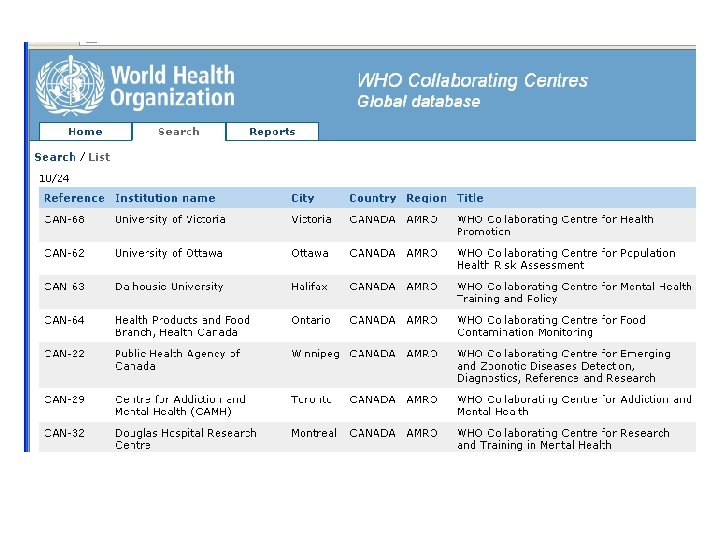Open reference CAN-29 entry
The height and width of the screenshot is (540, 720).
pyautogui.click(x=64, y=399)
